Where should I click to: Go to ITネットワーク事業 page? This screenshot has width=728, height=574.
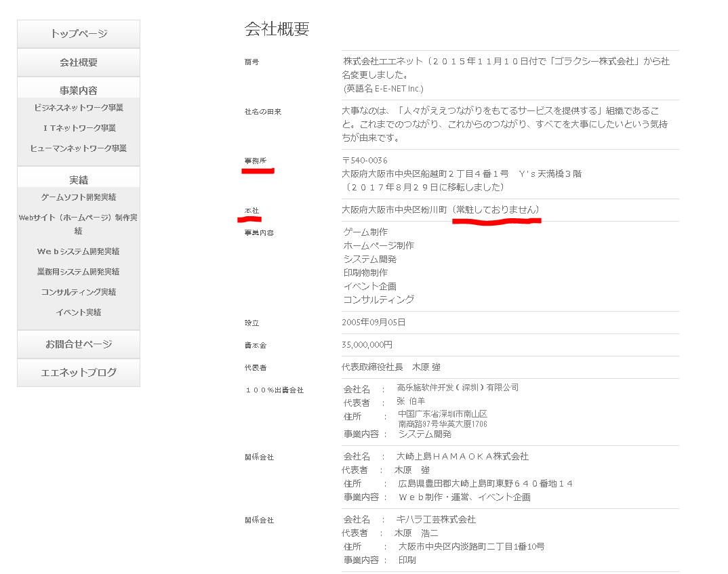(79, 128)
